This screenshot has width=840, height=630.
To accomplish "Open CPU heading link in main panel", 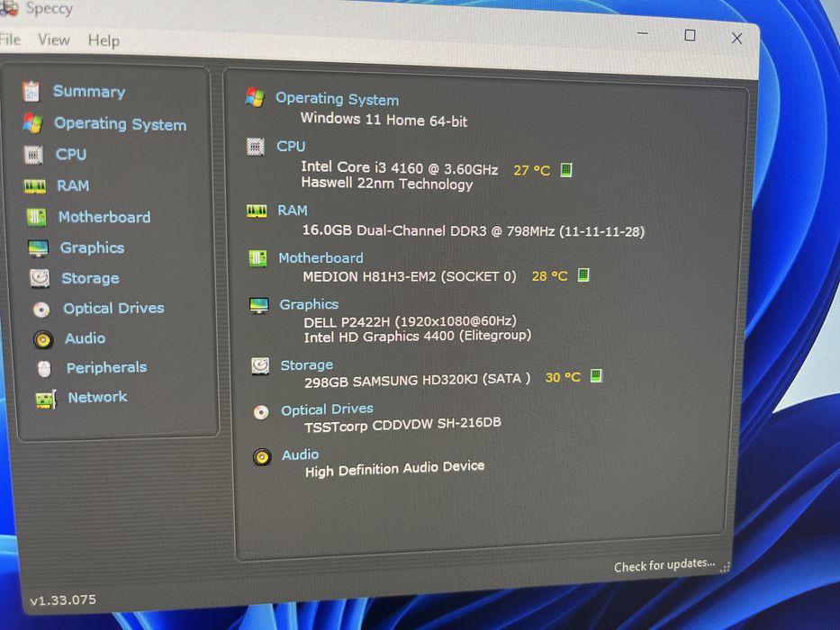I will tap(291, 146).
